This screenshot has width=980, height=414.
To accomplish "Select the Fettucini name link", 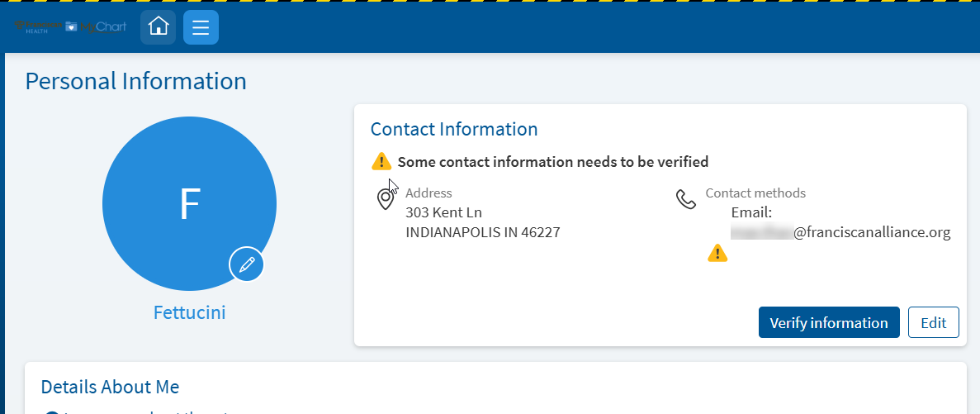I will coord(189,312).
